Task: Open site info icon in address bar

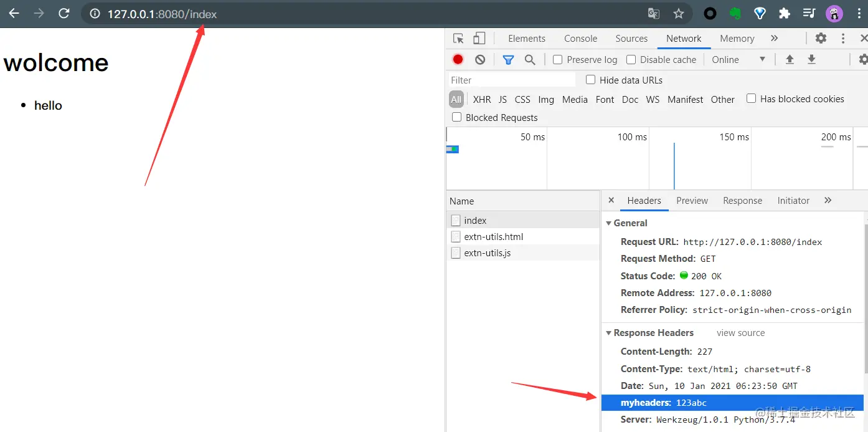Action: pyautogui.click(x=95, y=14)
